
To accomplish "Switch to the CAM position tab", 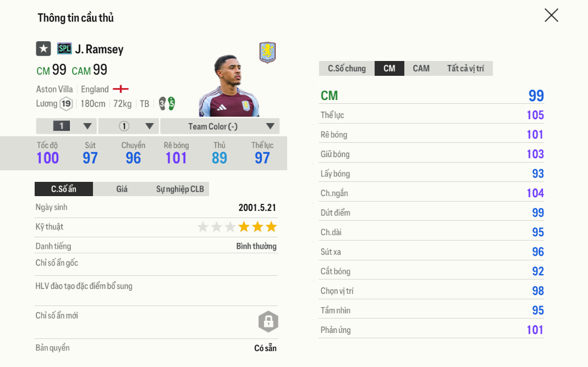I will (421, 69).
